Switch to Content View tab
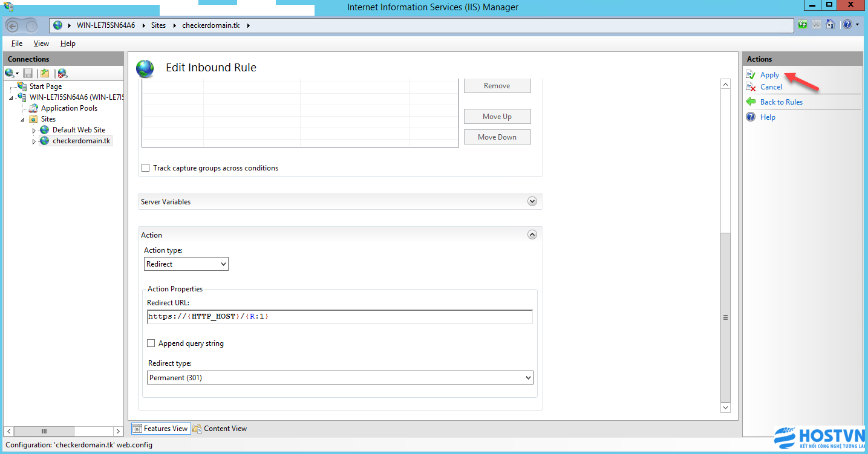868x454 pixels. pos(220,429)
